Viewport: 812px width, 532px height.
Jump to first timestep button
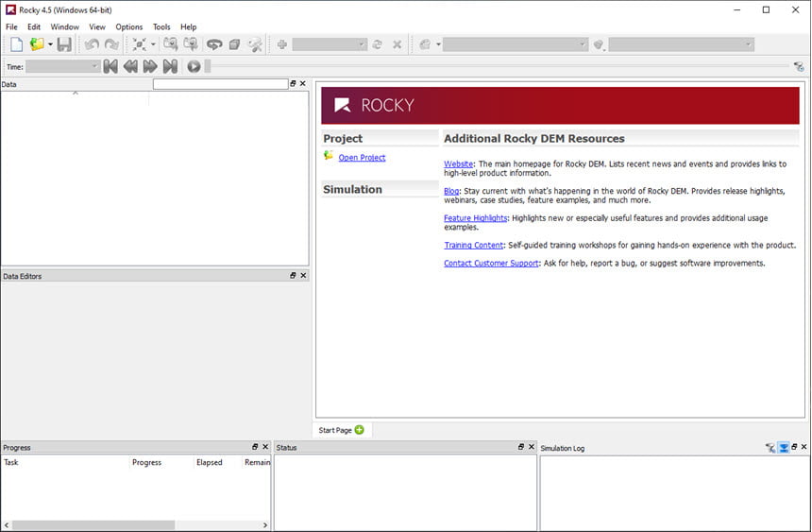click(x=110, y=66)
